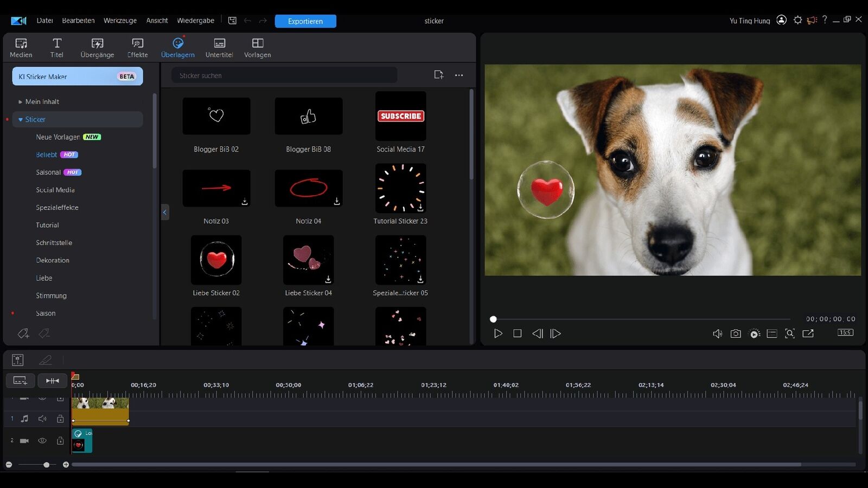Select the Überlagern room
The height and width of the screenshot is (488, 868).
(x=178, y=48)
